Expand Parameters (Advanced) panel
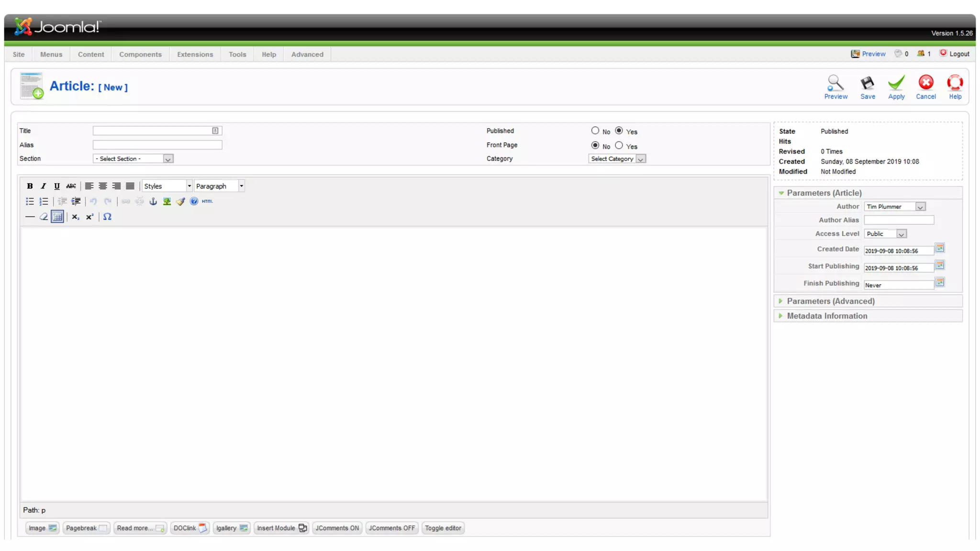 [830, 301]
